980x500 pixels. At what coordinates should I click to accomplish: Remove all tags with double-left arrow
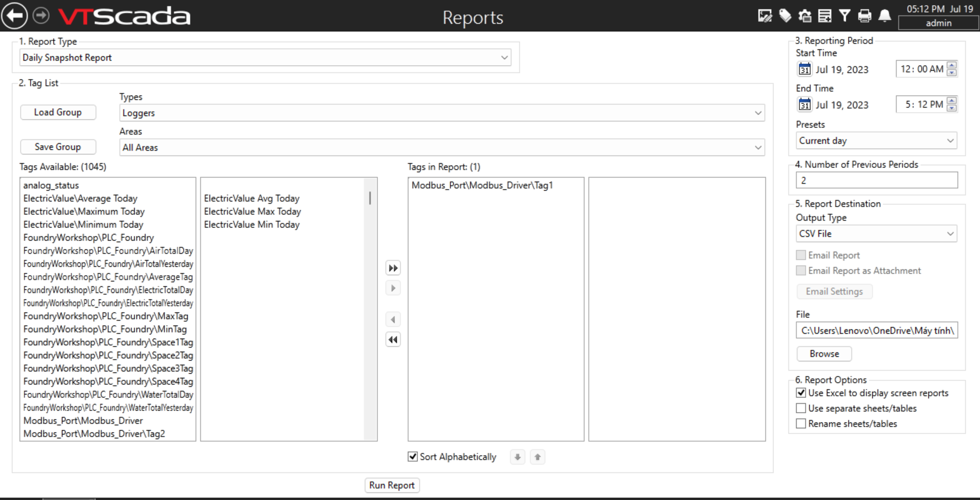pyautogui.click(x=393, y=339)
